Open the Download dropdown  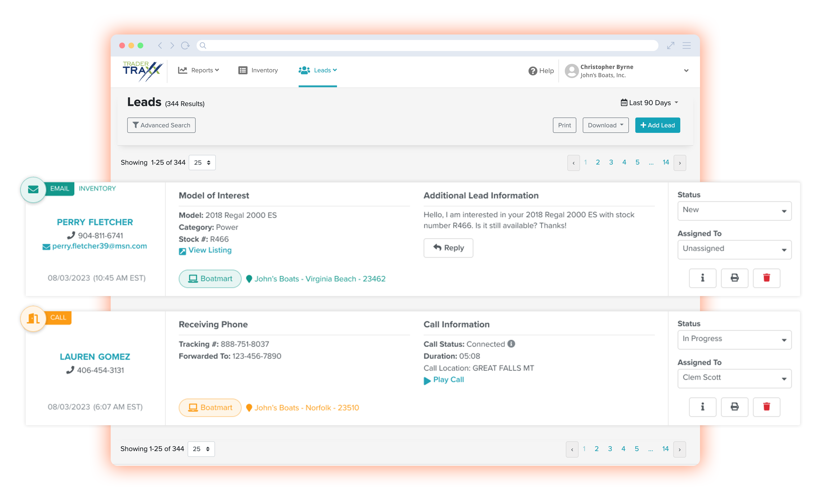click(x=605, y=125)
